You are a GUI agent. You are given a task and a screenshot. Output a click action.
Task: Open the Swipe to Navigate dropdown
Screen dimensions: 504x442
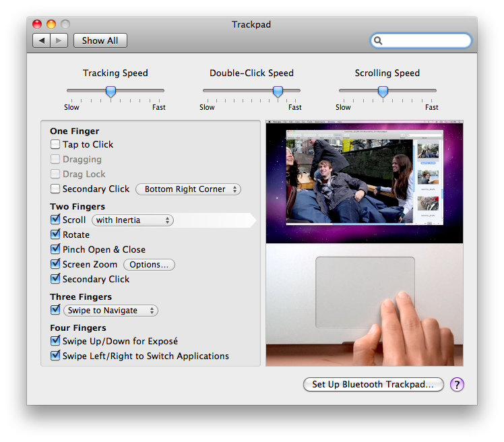point(111,311)
